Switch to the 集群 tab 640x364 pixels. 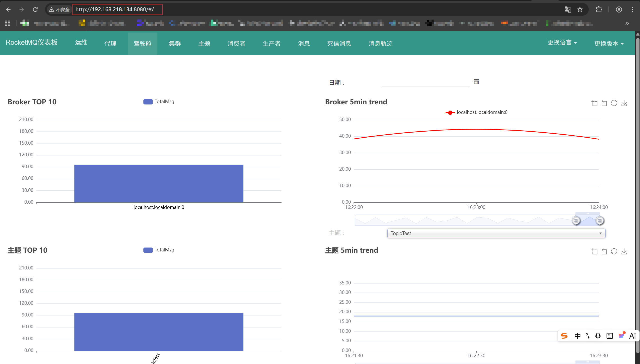[x=175, y=43]
